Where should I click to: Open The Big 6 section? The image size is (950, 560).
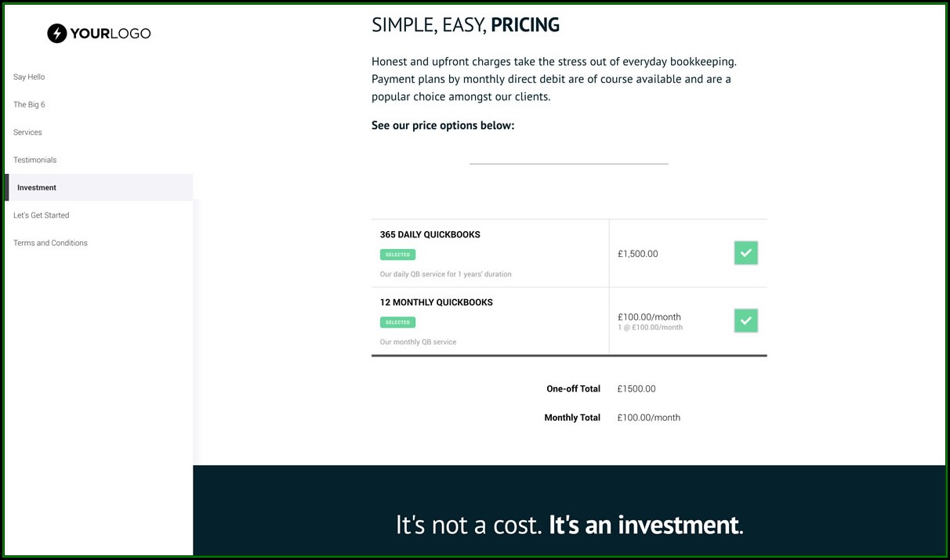[29, 104]
